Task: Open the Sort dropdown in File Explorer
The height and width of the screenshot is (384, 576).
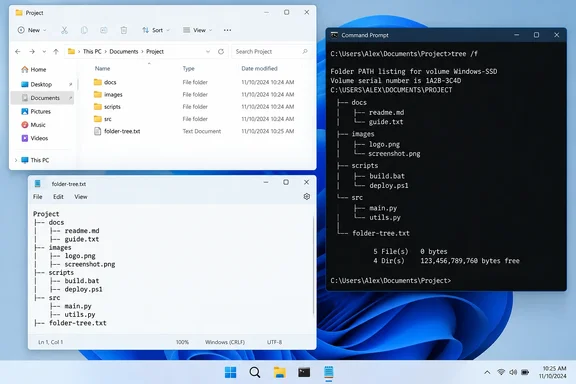Action: point(156,30)
